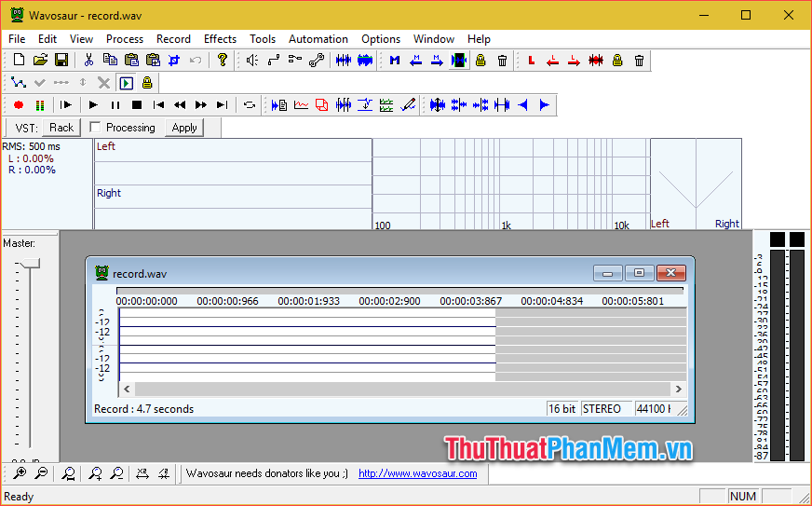
Task: Pause playback with the Pause button
Action: tap(115, 105)
